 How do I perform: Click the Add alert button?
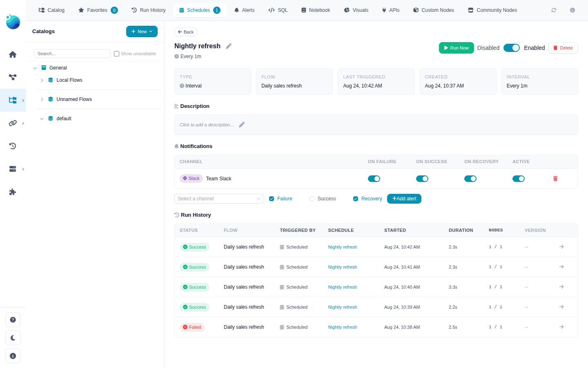pyautogui.click(x=404, y=199)
